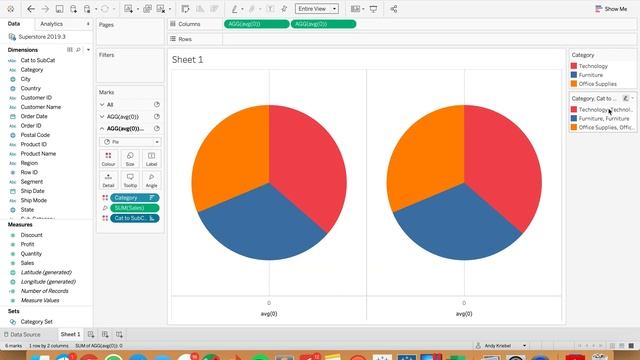Viewport: 640px width, 360px height.
Task: Open the Size button on Marks card
Action: coord(130,159)
